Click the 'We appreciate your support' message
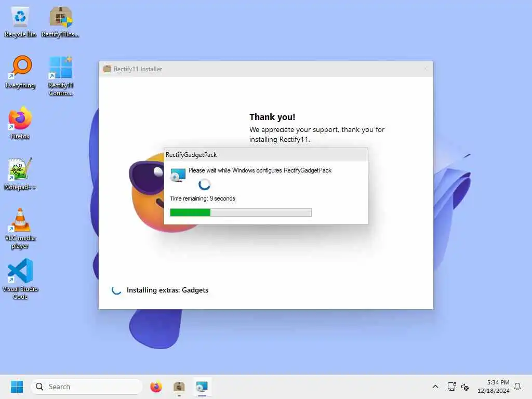This screenshot has height=399, width=532. (317, 135)
